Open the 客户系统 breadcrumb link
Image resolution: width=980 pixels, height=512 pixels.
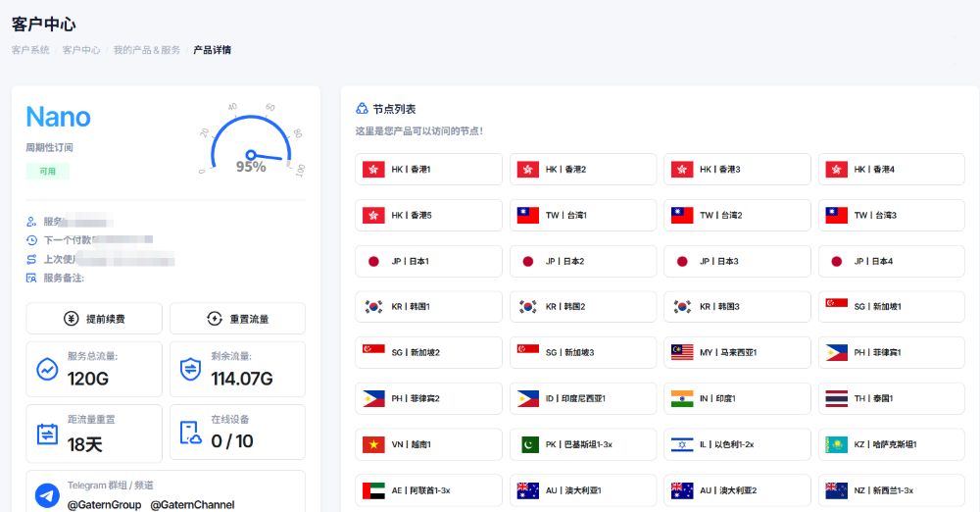(x=30, y=50)
